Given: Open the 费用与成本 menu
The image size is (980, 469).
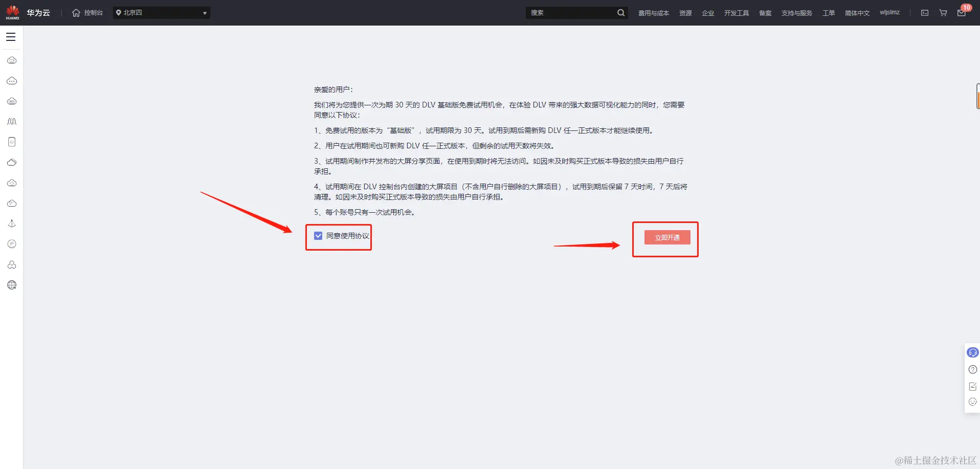Looking at the screenshot, I should pos(654,13).
